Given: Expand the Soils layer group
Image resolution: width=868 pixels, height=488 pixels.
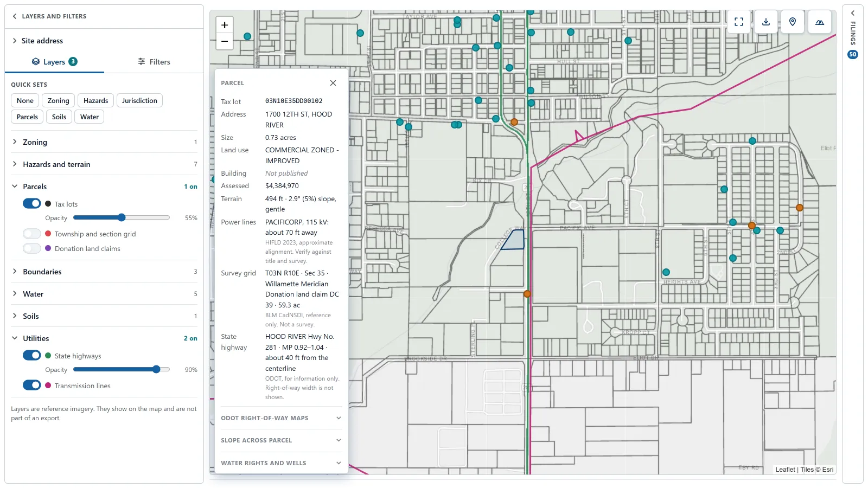Looking at the screenshot, I should (104, 316).
